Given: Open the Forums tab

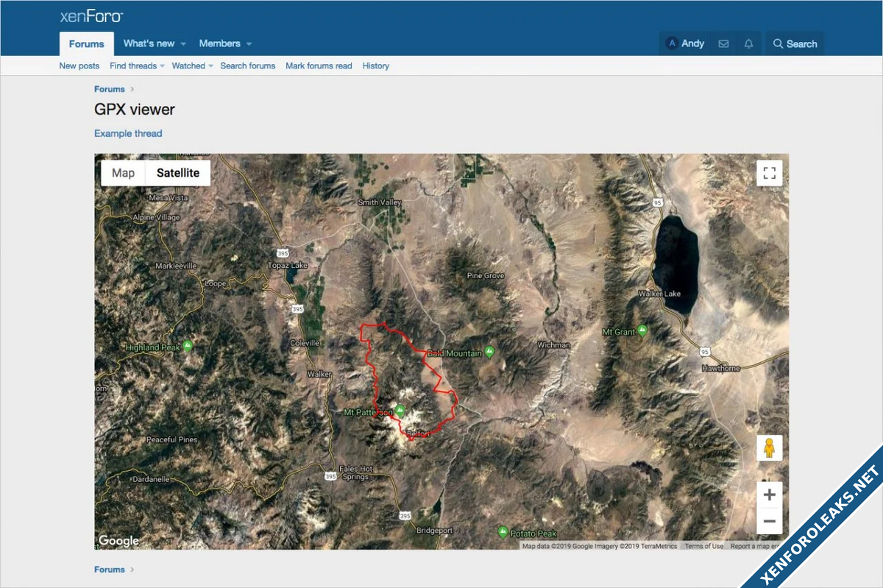Looking at the screenshot, I should pyautogui.click(x=87, y=44).
